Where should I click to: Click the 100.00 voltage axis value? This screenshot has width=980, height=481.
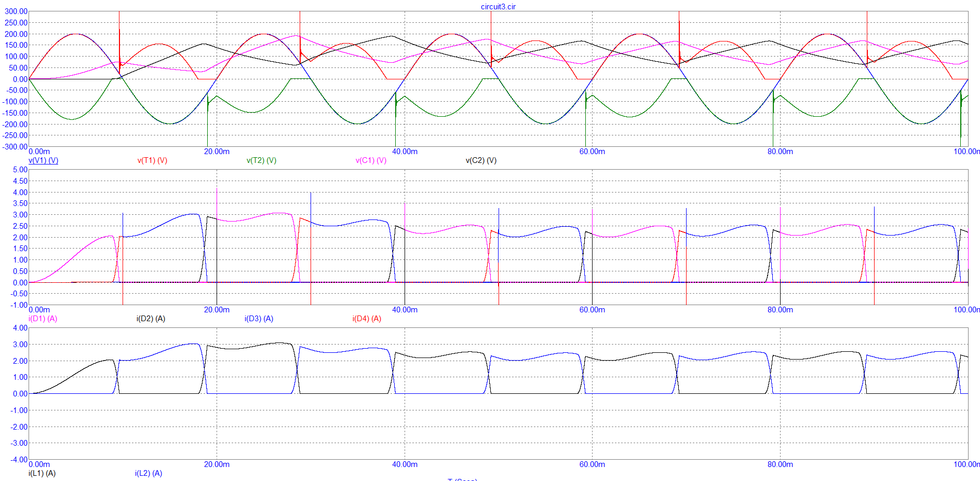click(x=16, y=57)
